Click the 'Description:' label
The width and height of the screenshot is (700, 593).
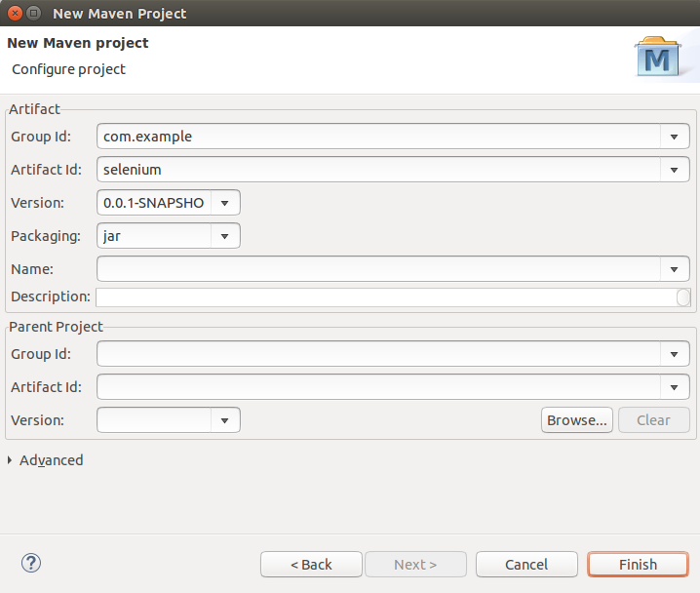pyautogui.click(x=51, y=296)
